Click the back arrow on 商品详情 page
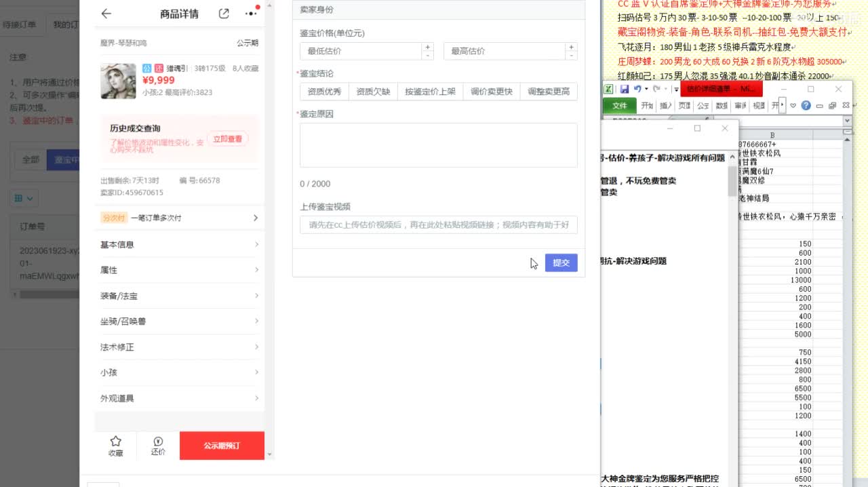The image size is (868, 487). (x=105, y=14)
